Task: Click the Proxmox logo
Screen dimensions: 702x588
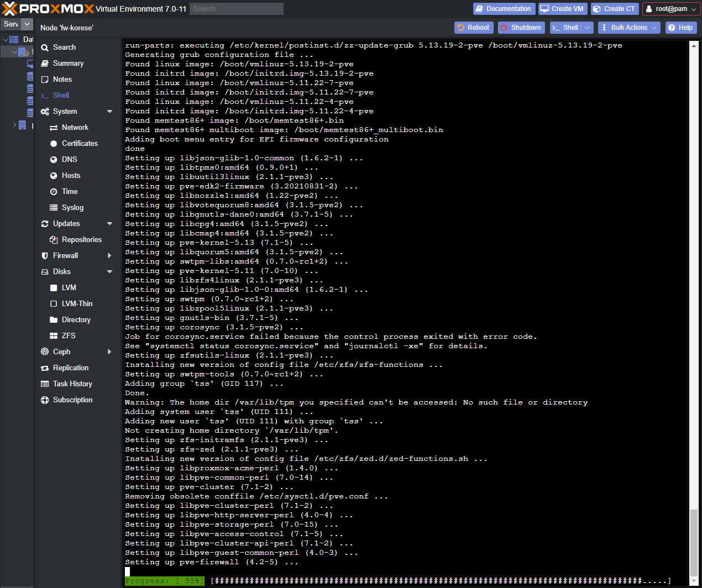Action: coord(48,8)
